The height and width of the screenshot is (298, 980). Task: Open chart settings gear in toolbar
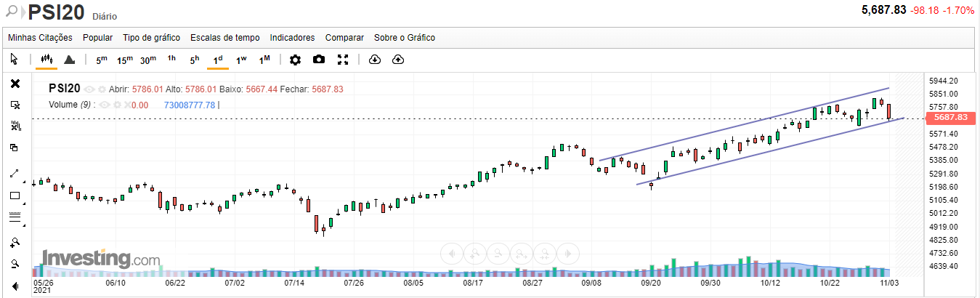[295, 60]
